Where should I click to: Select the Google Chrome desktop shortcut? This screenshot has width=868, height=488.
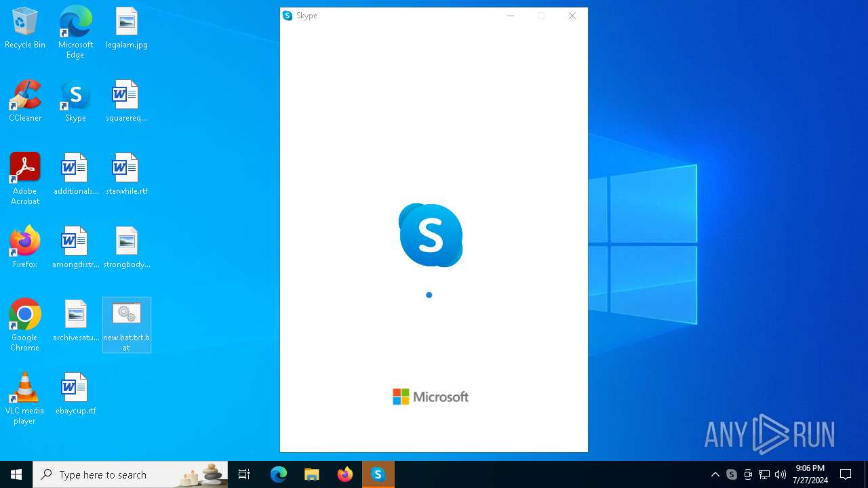pyautogui.click(x=25, y=325)
